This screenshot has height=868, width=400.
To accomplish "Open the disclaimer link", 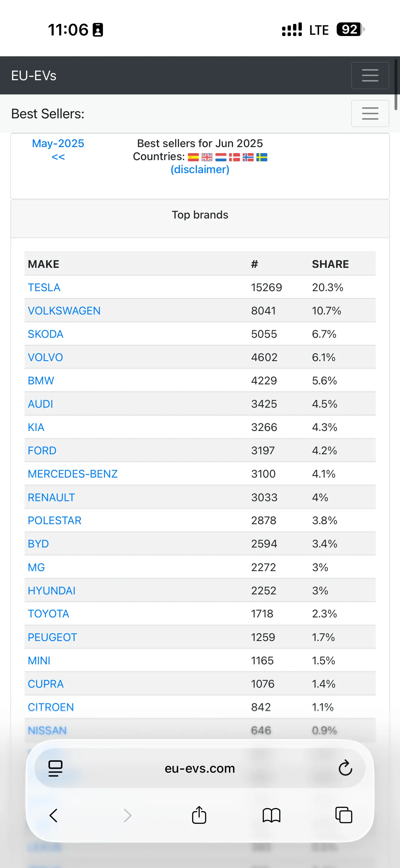I will (x=200, y=169).
